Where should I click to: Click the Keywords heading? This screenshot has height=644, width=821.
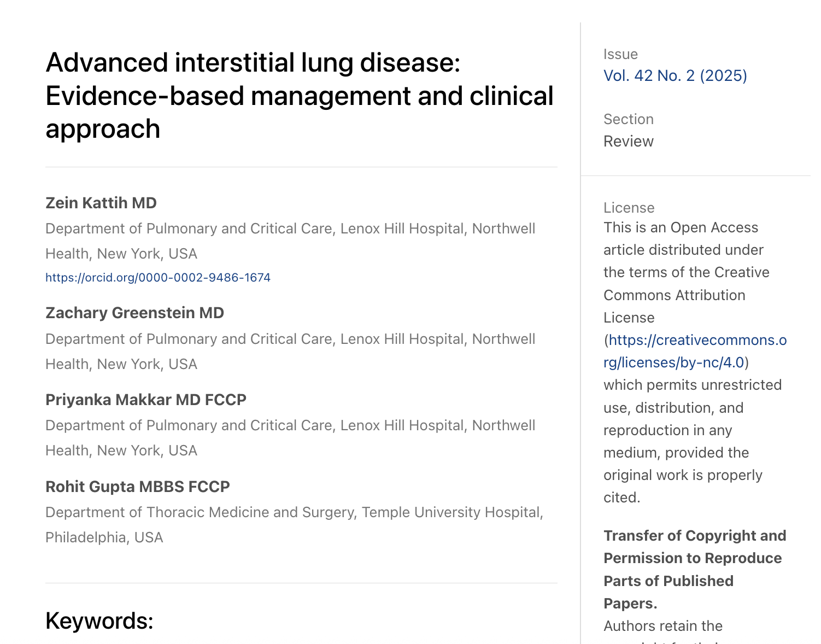pos(99,621)
